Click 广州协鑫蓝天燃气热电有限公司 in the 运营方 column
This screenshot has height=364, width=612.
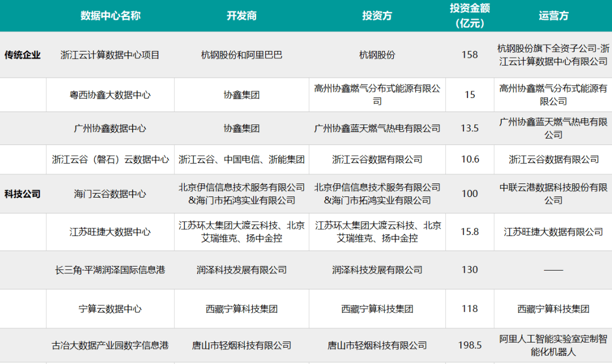pos(554,128)
